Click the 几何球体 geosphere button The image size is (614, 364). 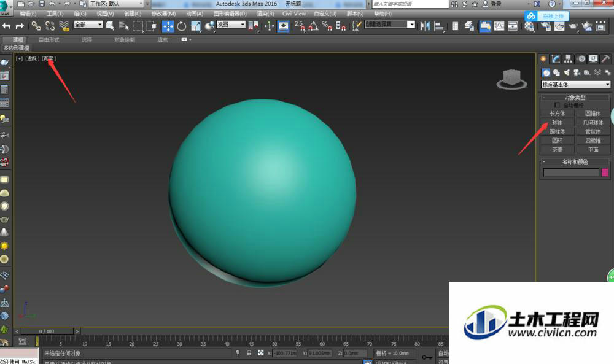click(x=593, y=123)
